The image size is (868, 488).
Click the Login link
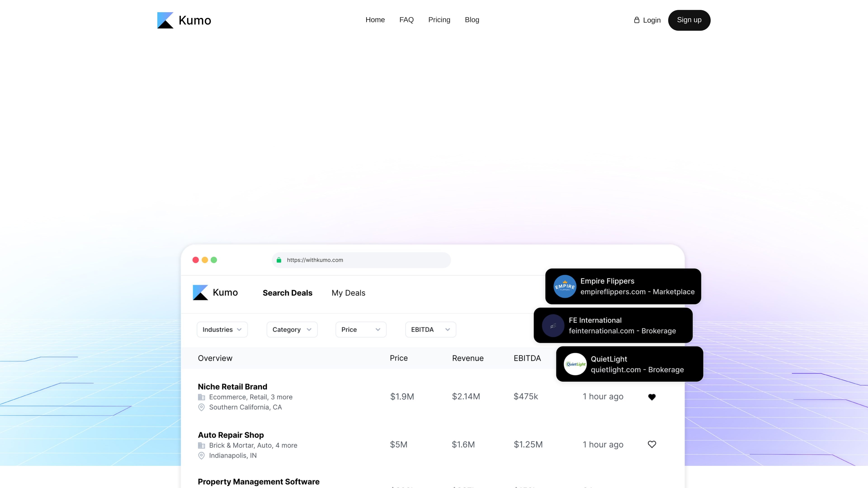[x=652, y=20]
